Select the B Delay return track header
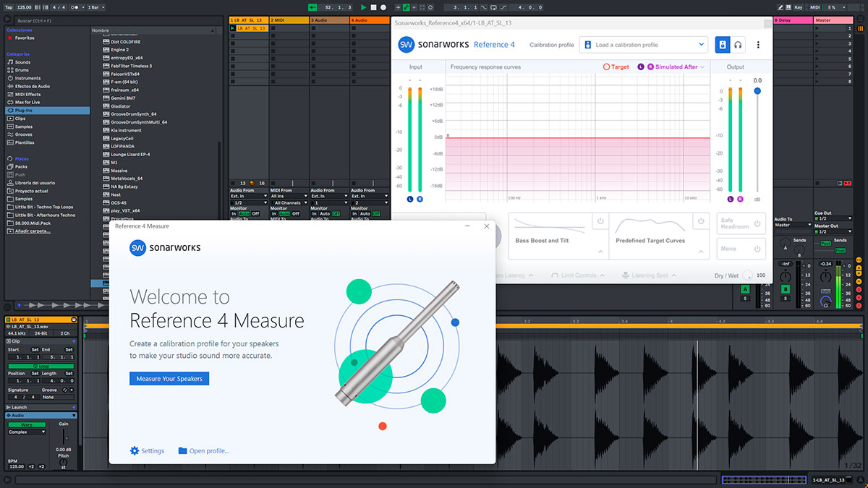 tap(792, 20)
